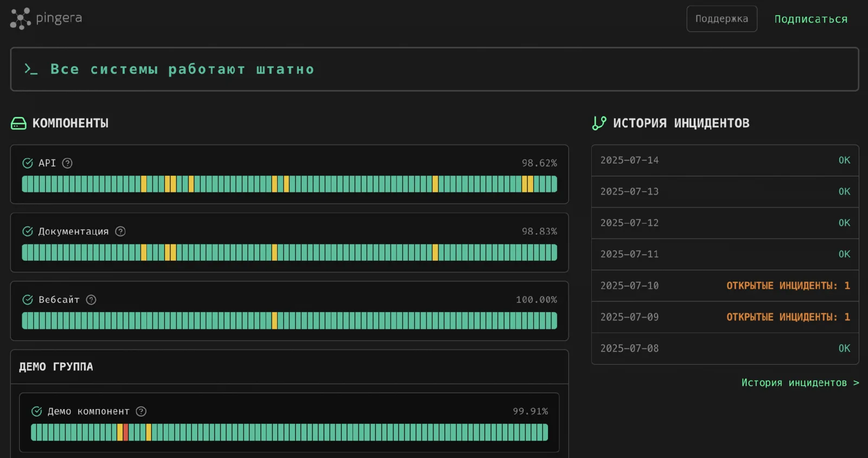Click the Вебсайт uptime value 100.00%
The image size is (868, 458).
tap(537, 300)
